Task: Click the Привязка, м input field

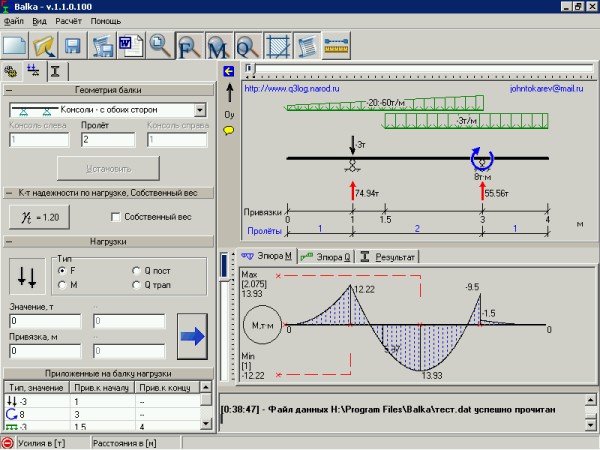Action: [45, 351]
